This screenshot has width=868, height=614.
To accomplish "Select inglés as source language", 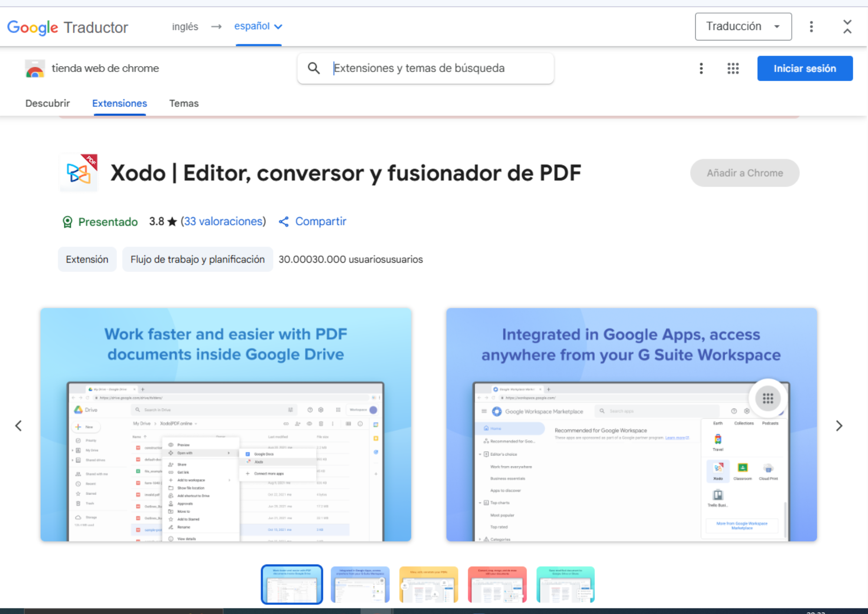I will (x=185, y=26).
